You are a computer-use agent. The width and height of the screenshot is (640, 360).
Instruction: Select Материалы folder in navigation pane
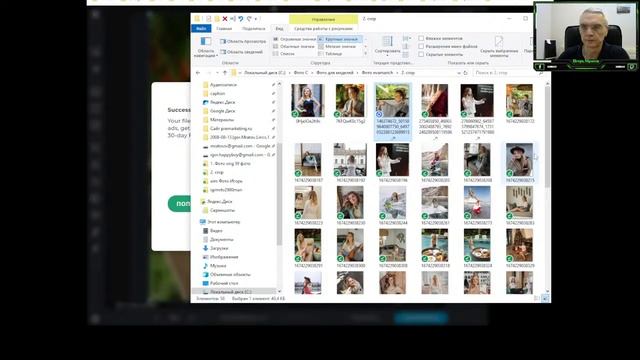point(222,120)
